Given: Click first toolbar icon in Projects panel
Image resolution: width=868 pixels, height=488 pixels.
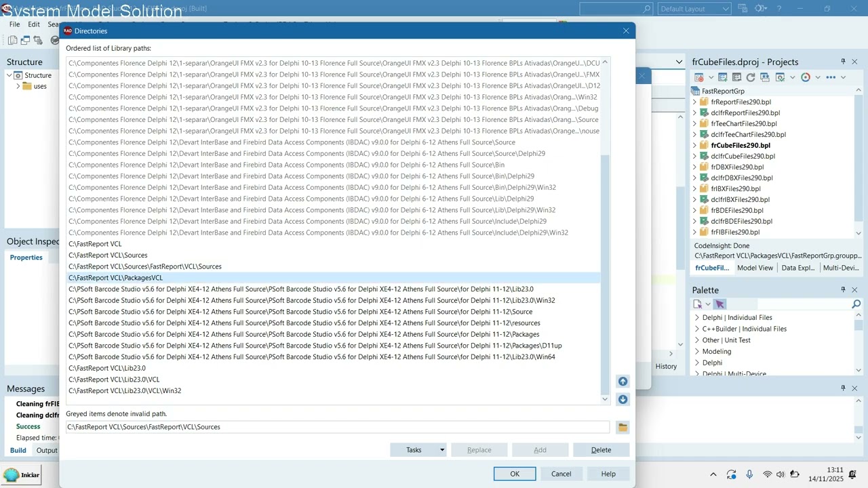Looking at the screenshot, I should [698, 77].
